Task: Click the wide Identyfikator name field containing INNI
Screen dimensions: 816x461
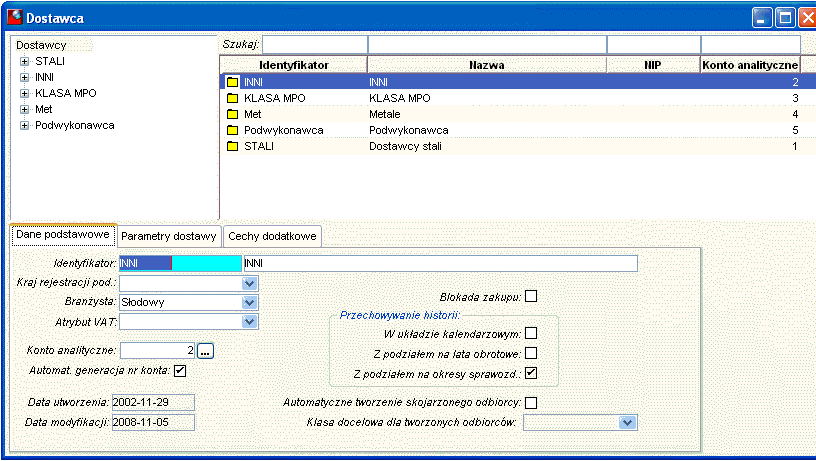Action: pyautogui.click(x=440, y=263)
